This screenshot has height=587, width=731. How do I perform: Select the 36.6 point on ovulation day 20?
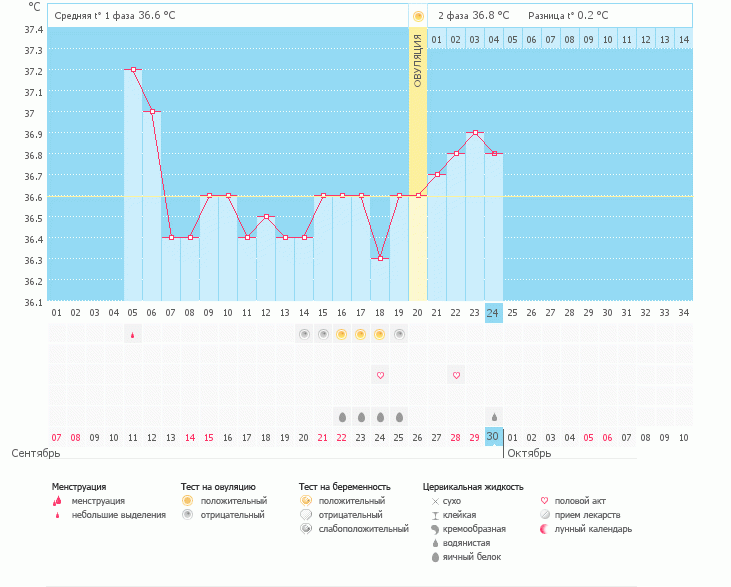coord(418,195)
